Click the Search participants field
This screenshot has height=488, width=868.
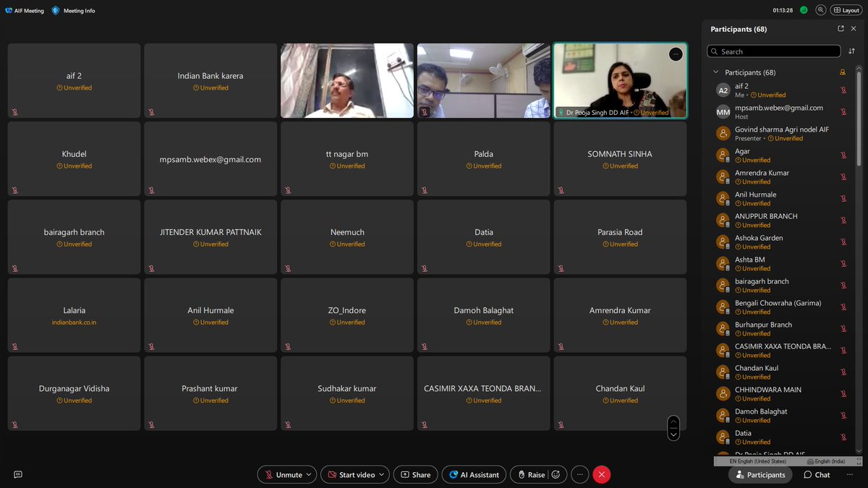point(774,51)
